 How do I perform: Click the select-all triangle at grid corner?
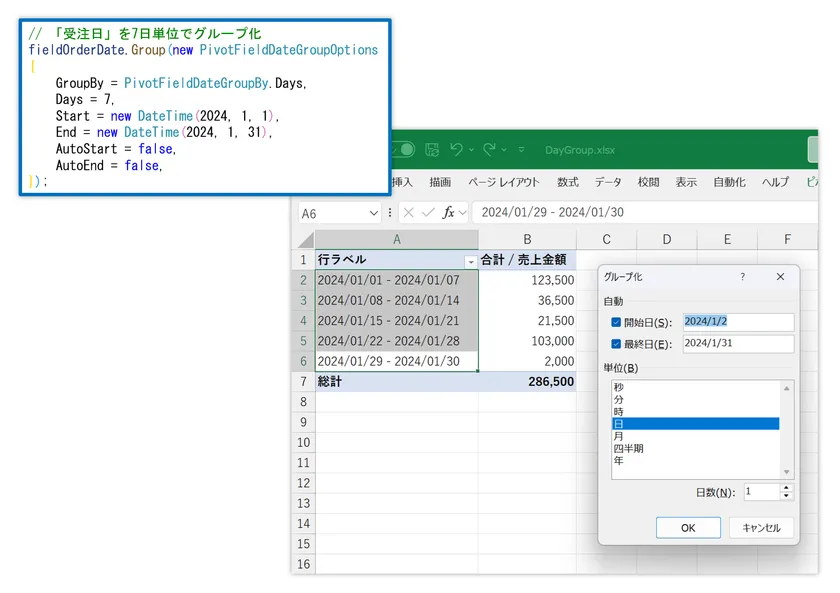pos(305,239)
